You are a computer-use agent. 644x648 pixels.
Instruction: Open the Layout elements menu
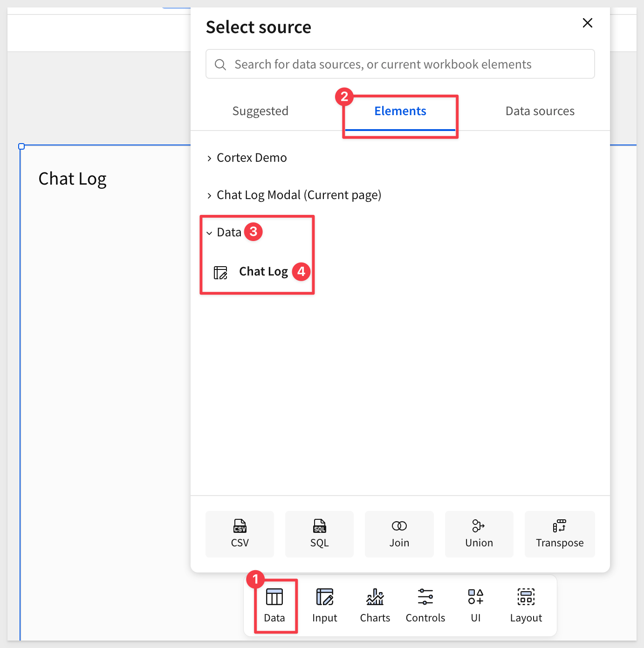(526, 605)
